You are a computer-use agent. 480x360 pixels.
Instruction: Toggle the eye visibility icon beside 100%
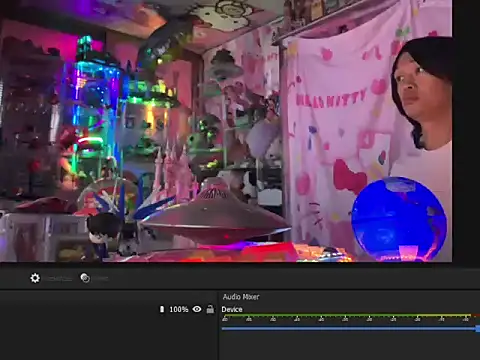(197, 309)
